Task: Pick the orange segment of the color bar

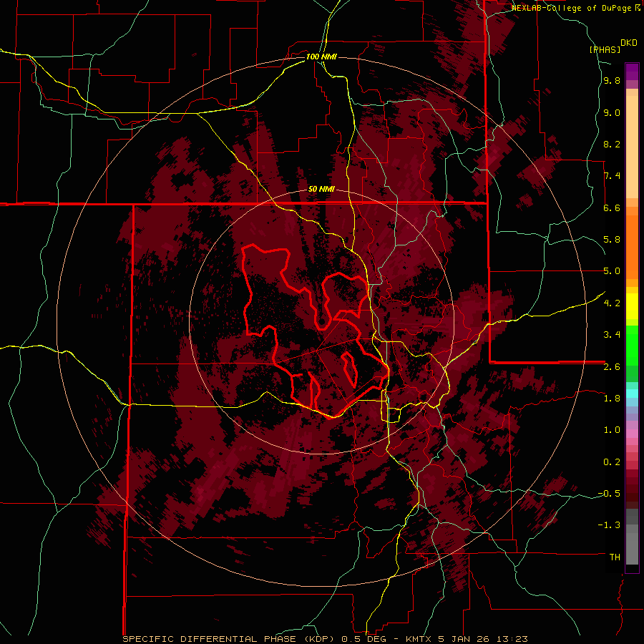Action: [x=632, y=246]
